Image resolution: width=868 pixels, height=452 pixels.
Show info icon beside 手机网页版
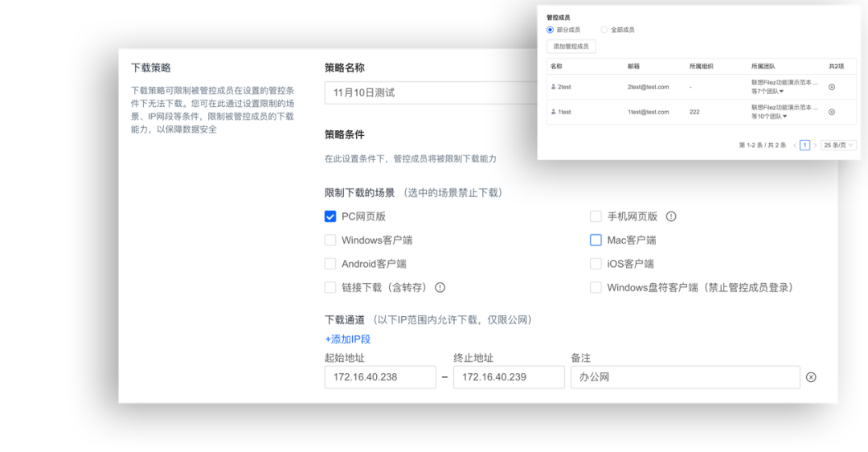click(x=671, y=216)
